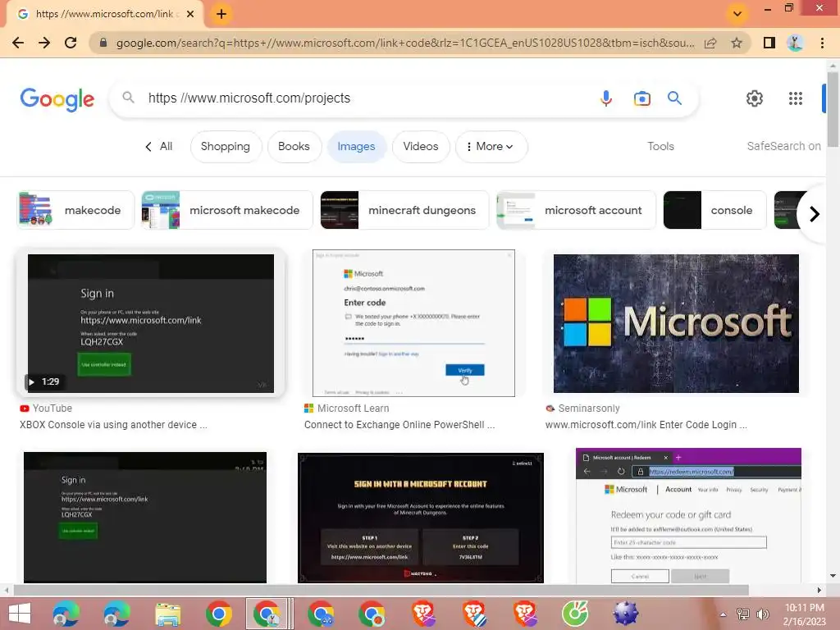The height and width of the screenshot is (630, 840).
Task: Open the volume speaker tray icon
Action: [762, 614]
